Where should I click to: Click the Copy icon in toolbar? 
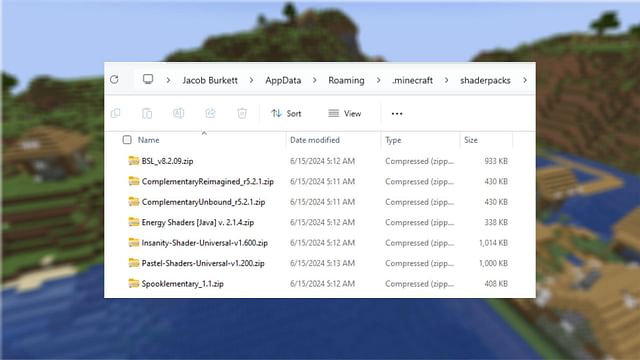[x=116, y=113]
